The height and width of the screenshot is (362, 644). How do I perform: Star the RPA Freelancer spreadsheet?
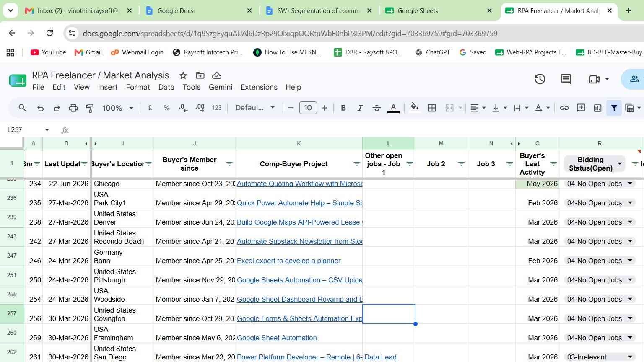point(183,75)
